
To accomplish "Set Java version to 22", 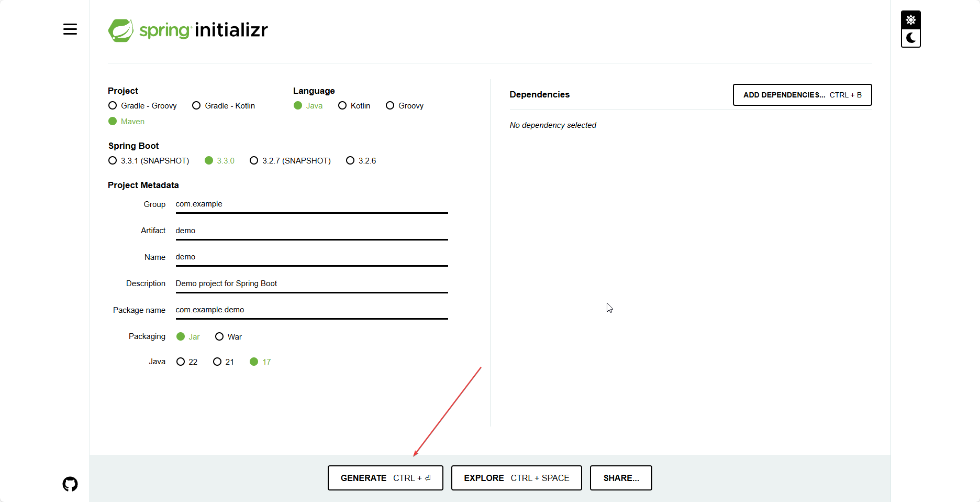I will 187,362.
